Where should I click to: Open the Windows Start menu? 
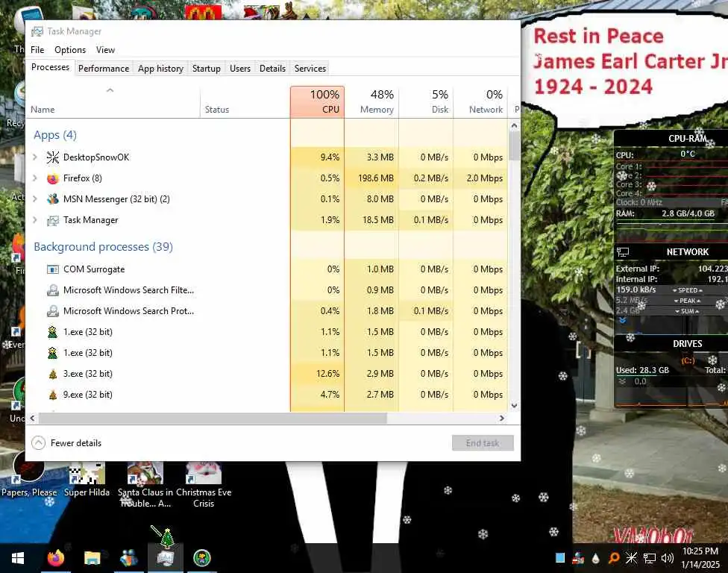(18, 558)
